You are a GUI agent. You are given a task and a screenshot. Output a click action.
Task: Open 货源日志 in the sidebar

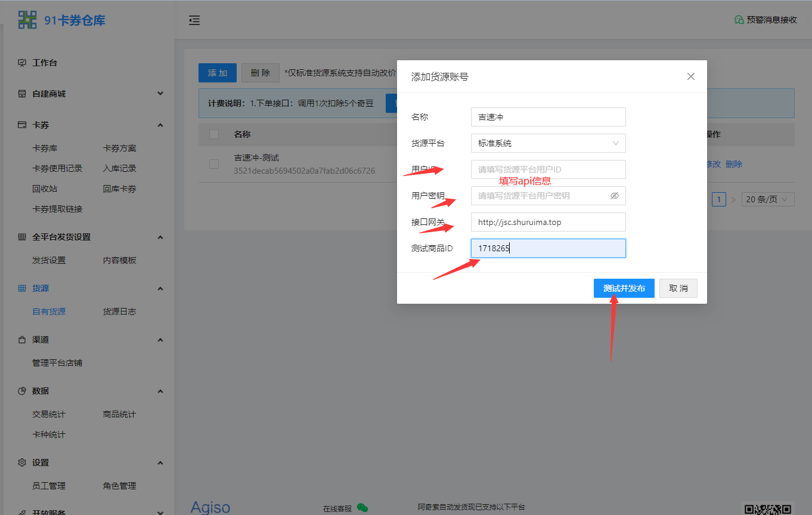[119, 312]
